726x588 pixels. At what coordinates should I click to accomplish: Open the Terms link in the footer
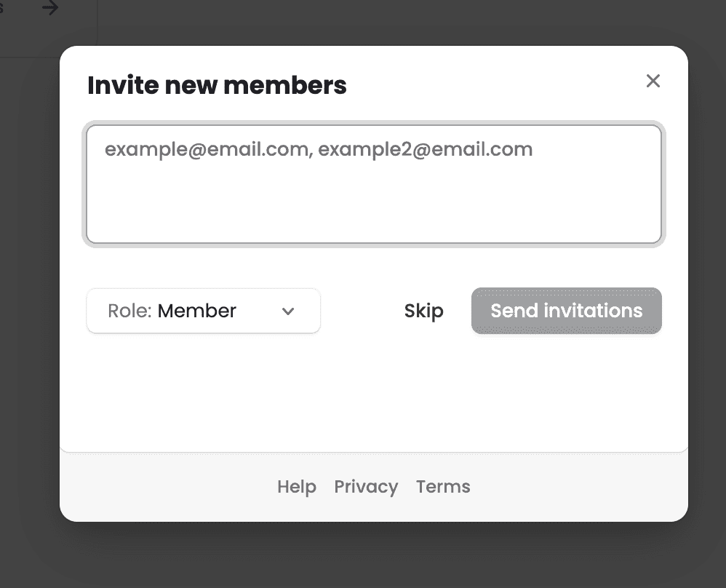pyautogui.click(x=443, y=487)
